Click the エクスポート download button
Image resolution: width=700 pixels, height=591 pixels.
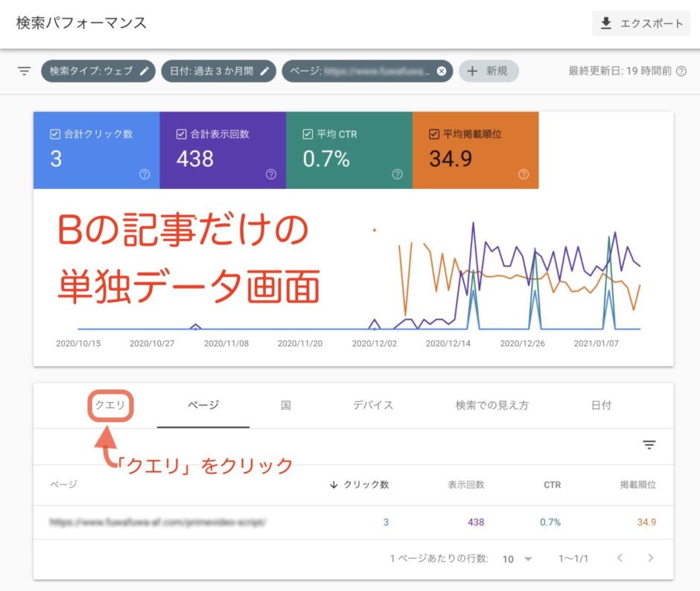[641, 23]
